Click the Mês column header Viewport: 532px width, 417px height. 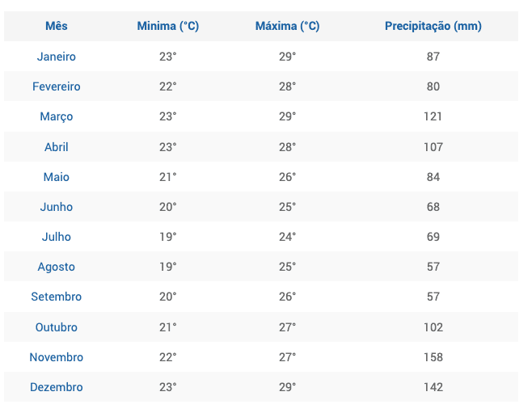click(57, 26)
